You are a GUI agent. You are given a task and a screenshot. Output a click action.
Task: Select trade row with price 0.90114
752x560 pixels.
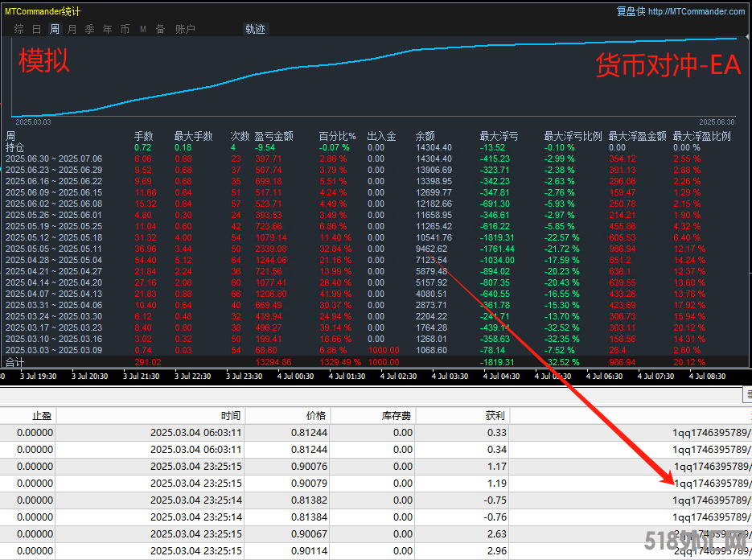tap(376, 551)
